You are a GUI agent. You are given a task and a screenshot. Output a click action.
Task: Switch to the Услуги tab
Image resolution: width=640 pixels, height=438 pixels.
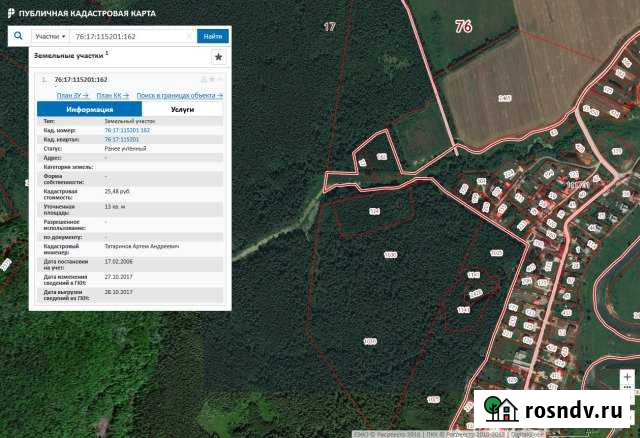[x=183, y=109]
